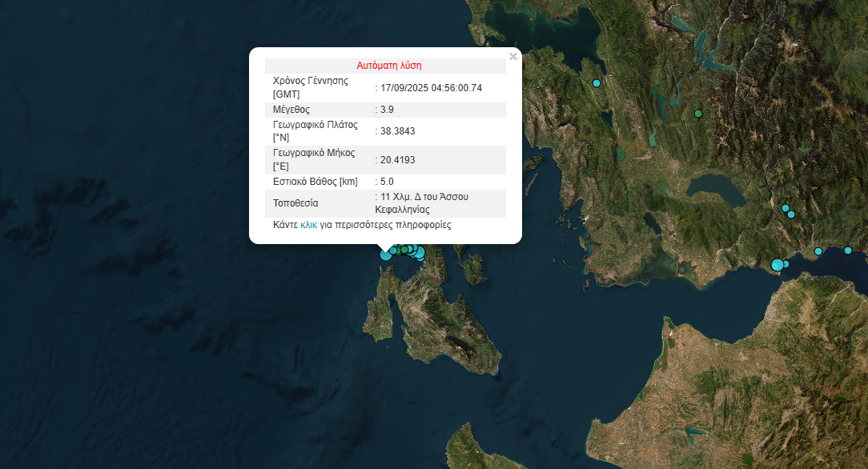Click the 'Εστιακό Βάθος [km]' row label
This screenshot has height=469, width=868.
[x=315, y=182]
